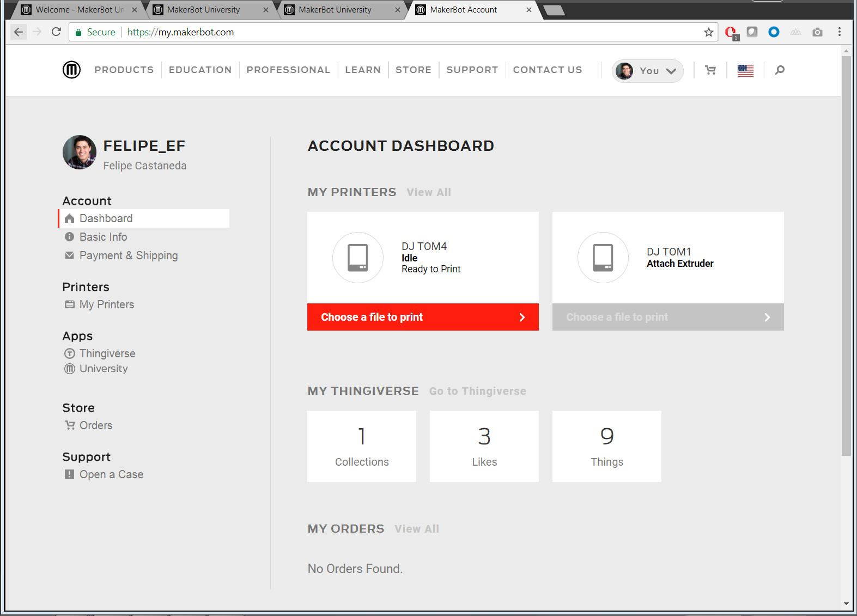Open the EDUCATION menu
857x616 pixels.
(x=200, y=70)
